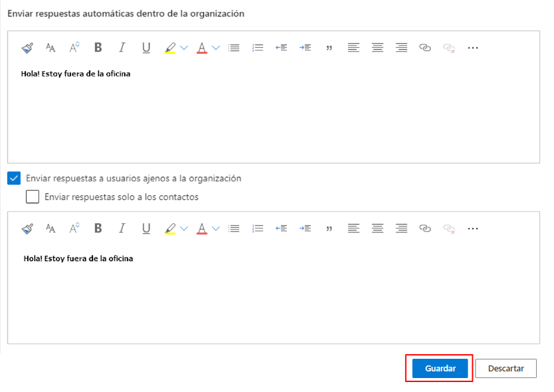Apply quote formatting in internal reply toolbar
The height and width of the screenshot is (392, 554).
329,48
